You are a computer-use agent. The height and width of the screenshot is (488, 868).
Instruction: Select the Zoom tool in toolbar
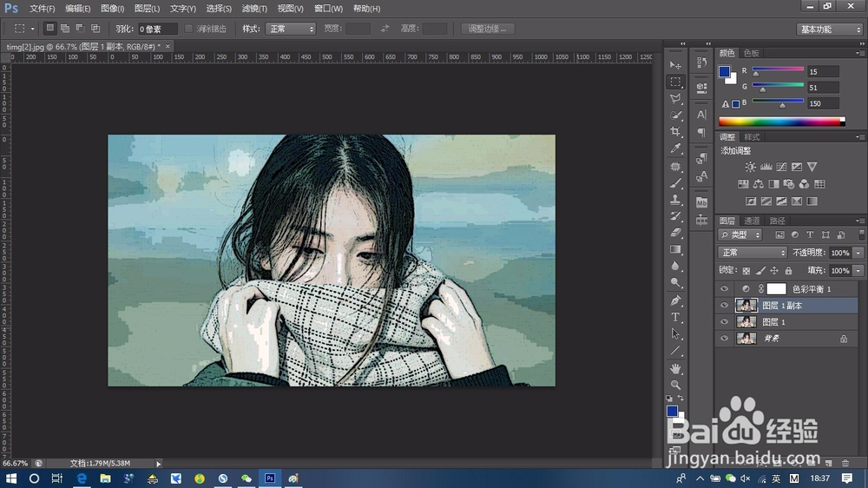[x=675, y=385]
